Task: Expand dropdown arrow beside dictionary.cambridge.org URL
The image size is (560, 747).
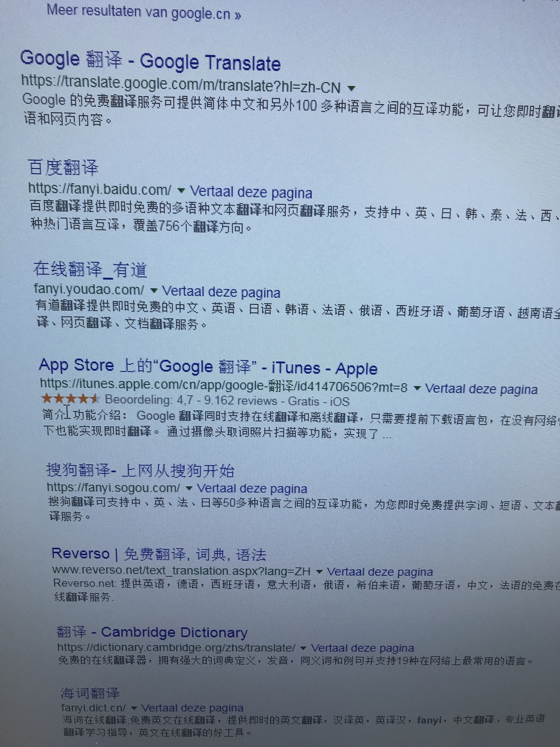Action: click(303, 648)
